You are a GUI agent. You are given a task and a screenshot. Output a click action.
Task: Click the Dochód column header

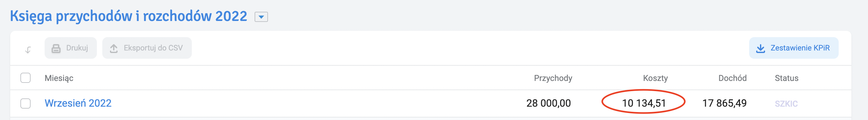(732, 78)
